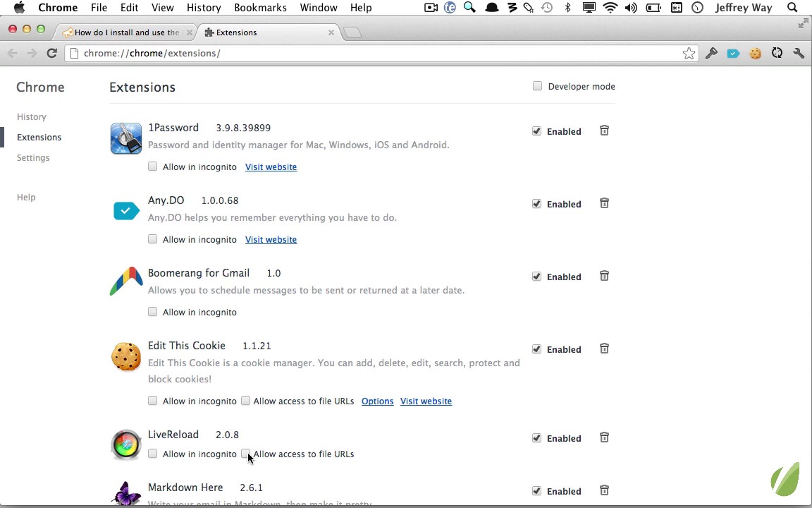The image size is (812, 508).
Task: Close the Extensions tab
Action: click(331, 32)
